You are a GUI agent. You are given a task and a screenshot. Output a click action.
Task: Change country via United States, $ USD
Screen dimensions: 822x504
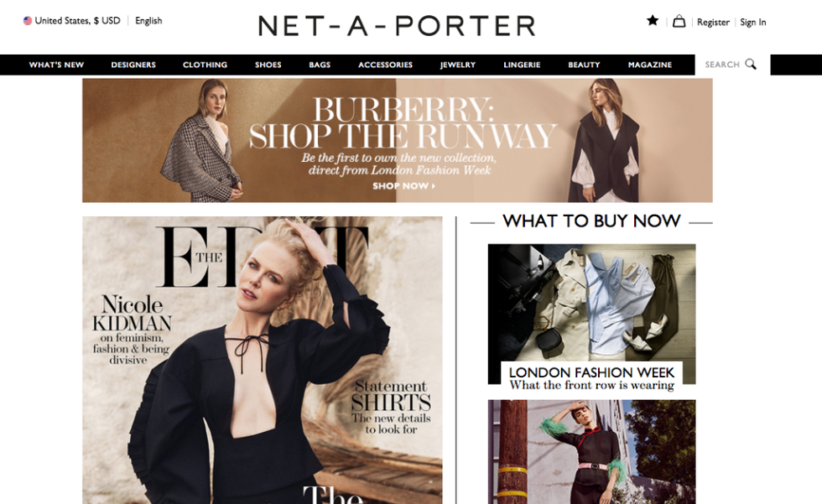(x=77, y=20)
